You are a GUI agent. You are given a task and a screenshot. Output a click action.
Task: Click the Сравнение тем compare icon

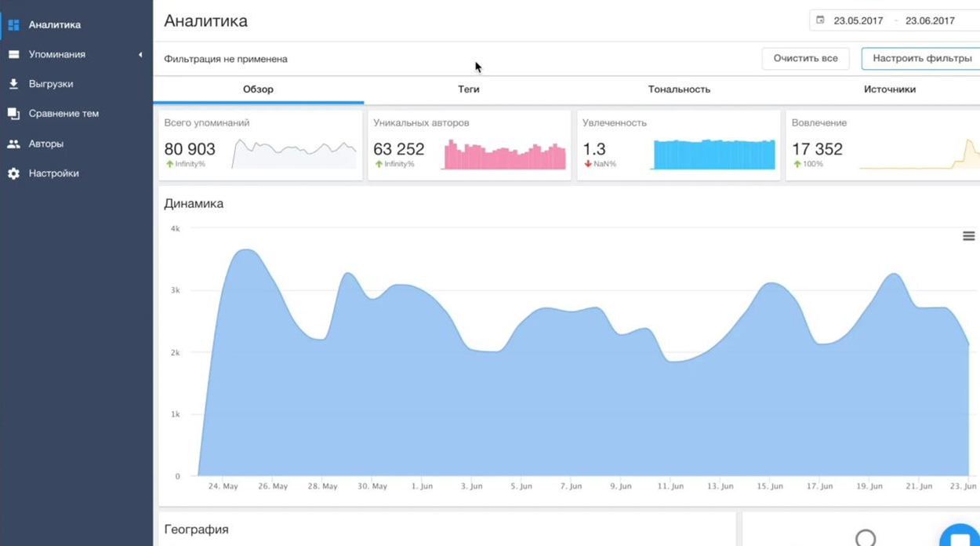point(13,114)
